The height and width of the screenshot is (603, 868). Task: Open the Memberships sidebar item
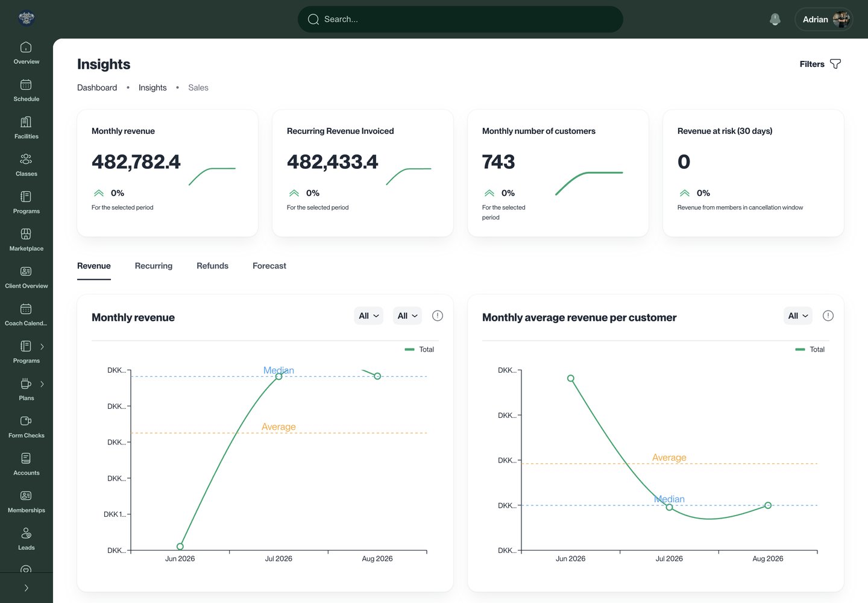click(x=26, y=502)
